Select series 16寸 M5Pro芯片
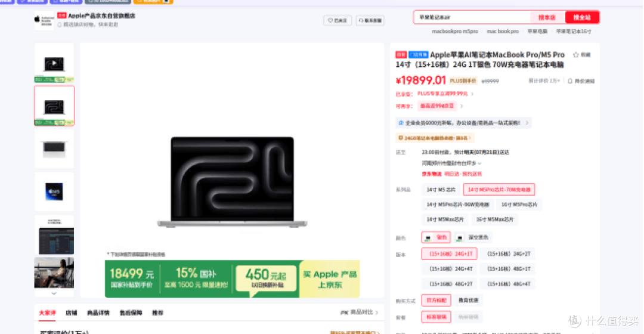 (519, 204)
